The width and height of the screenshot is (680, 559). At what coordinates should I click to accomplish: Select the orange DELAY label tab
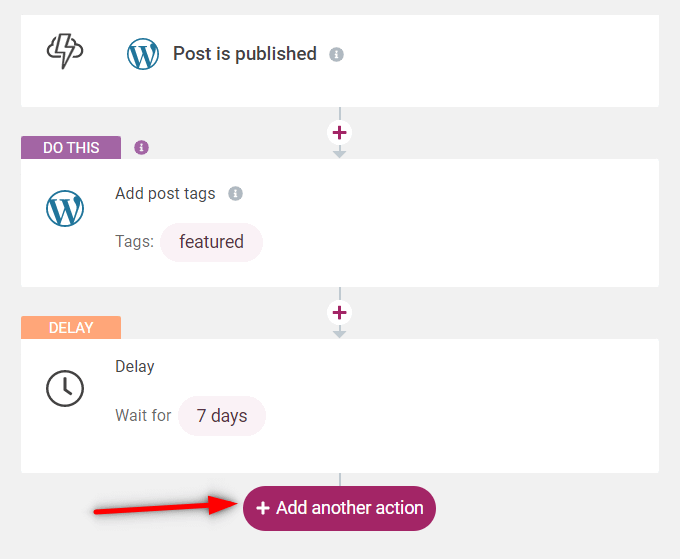pyautogui.click(x=71, y=327)
